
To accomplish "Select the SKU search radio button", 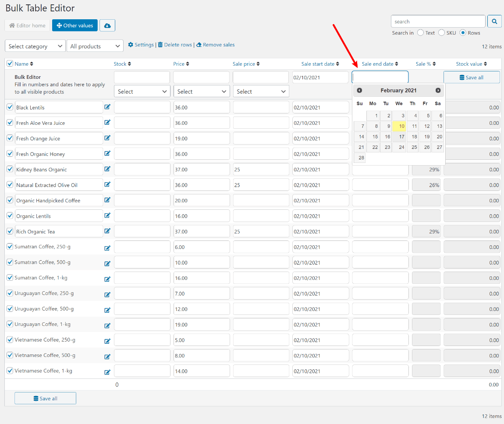I will coord(441,32).
